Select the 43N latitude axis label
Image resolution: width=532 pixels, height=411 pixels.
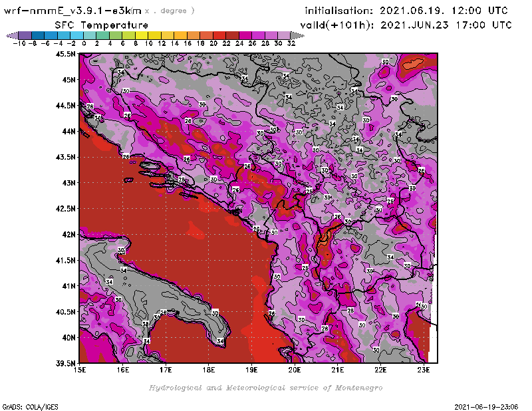68,183
